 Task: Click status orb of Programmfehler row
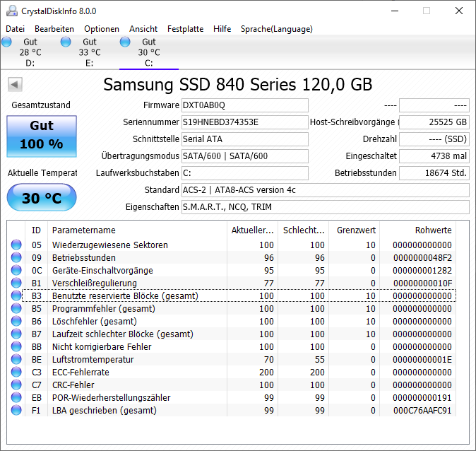16,308
